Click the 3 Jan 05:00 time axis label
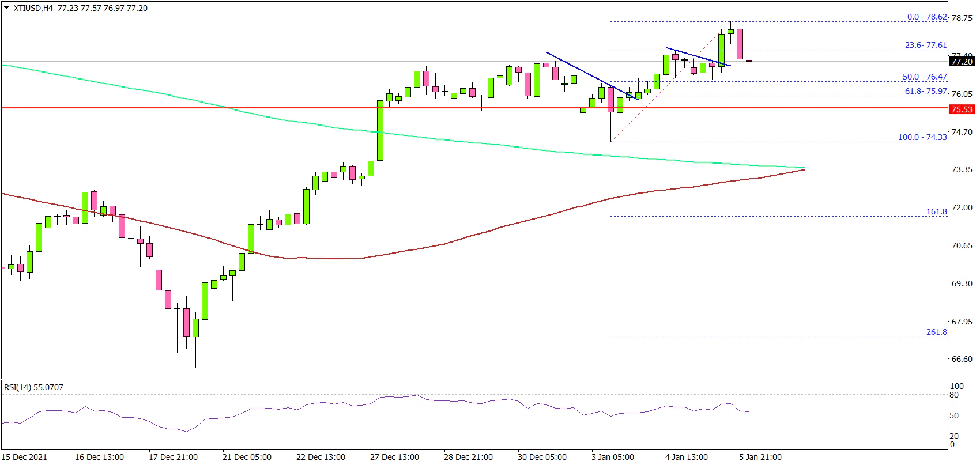980x465 pixels. 612,457
